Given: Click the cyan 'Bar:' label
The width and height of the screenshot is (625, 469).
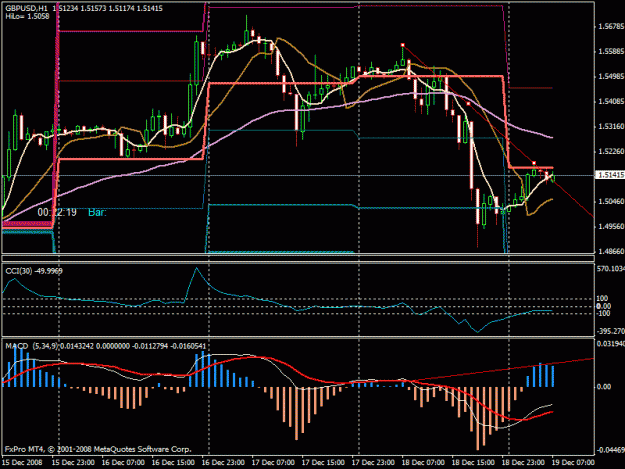Looking at the screenshot, I should point(97,212).
